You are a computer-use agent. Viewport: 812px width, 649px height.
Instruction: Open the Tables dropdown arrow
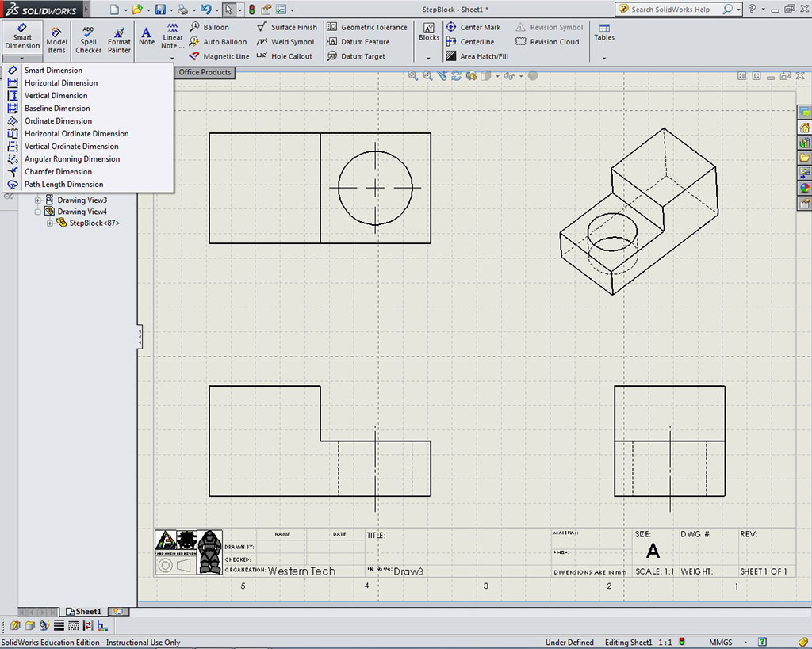pos(604,58)
